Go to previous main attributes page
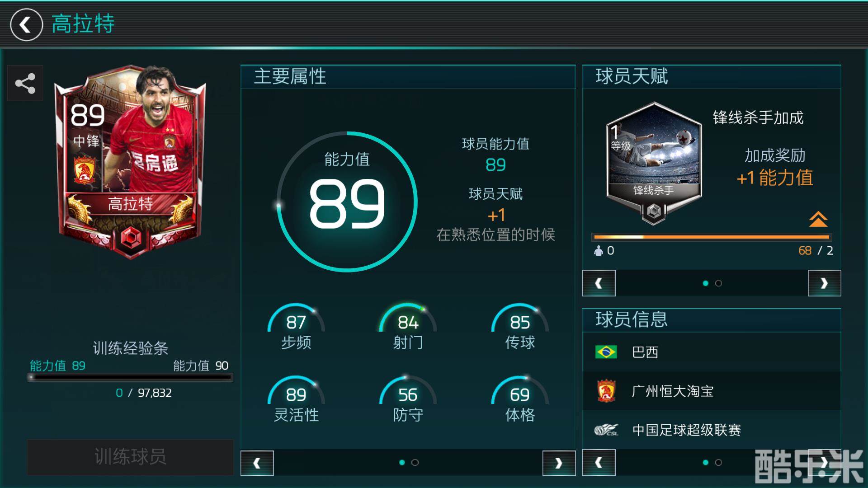The image size is (868, 488). pyautogui.click(x=257, y=463)
